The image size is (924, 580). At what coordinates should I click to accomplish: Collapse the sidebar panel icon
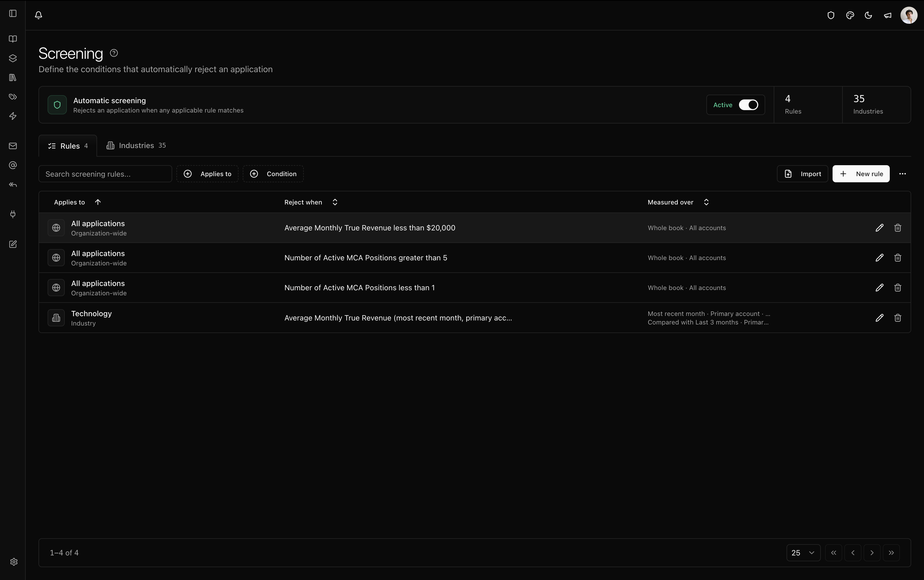point(13,13)
